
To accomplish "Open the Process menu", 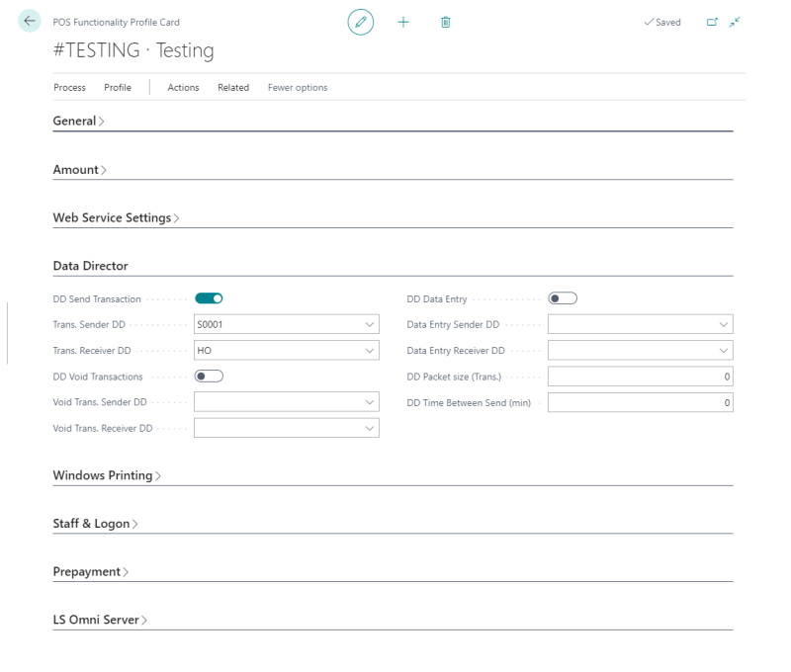I will (69, 87).
